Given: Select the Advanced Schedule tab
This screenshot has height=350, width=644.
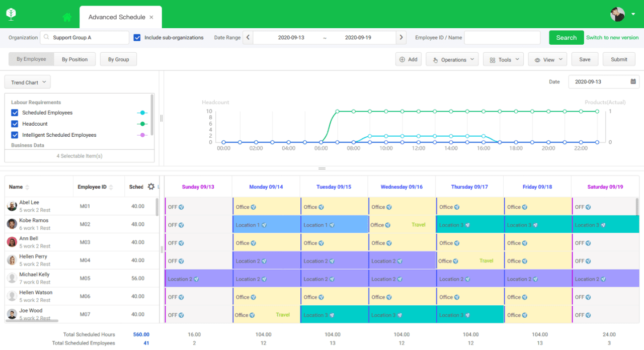Looking at the screenshot, I should point(117,17).
